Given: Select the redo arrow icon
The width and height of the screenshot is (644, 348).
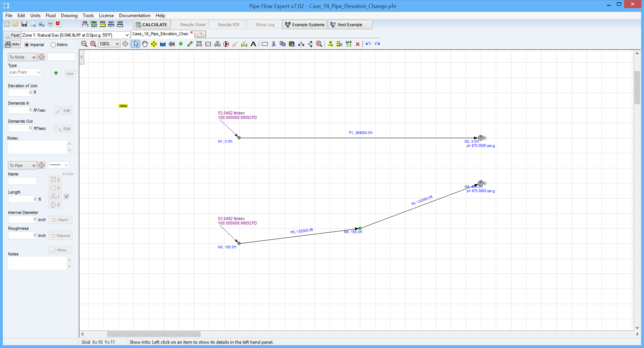Looking at the screenshot, I should (x=377, y=44).
